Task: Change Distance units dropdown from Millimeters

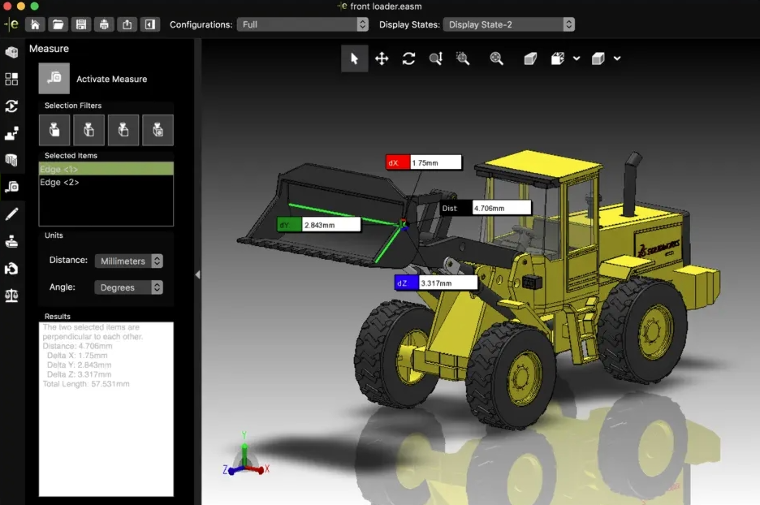Action: 129,261
